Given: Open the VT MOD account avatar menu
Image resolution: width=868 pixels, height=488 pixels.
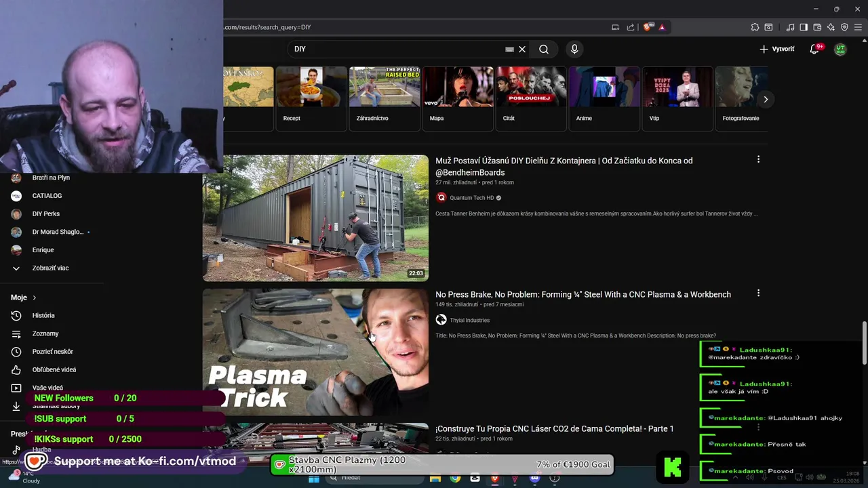Looking at the screenshot, I should tap(840, 49).
